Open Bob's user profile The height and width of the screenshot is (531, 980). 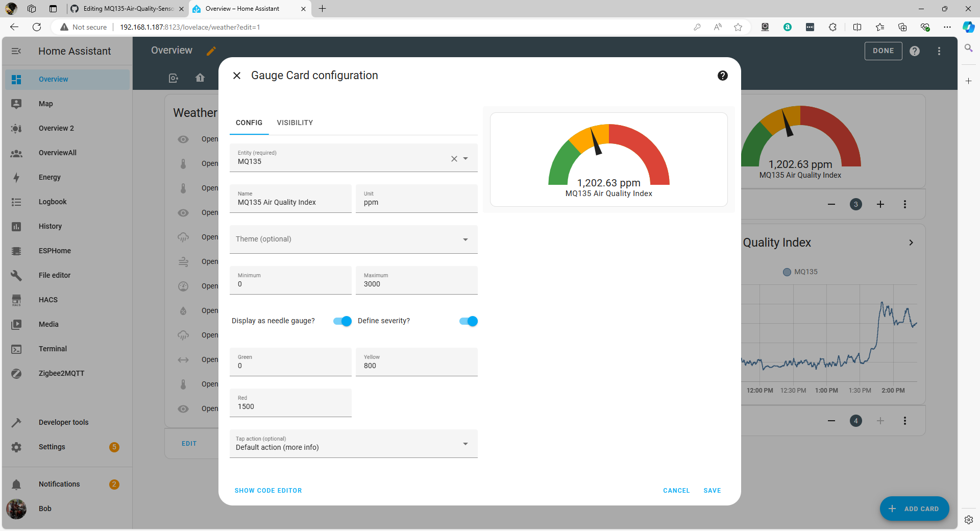coord(67,509)
